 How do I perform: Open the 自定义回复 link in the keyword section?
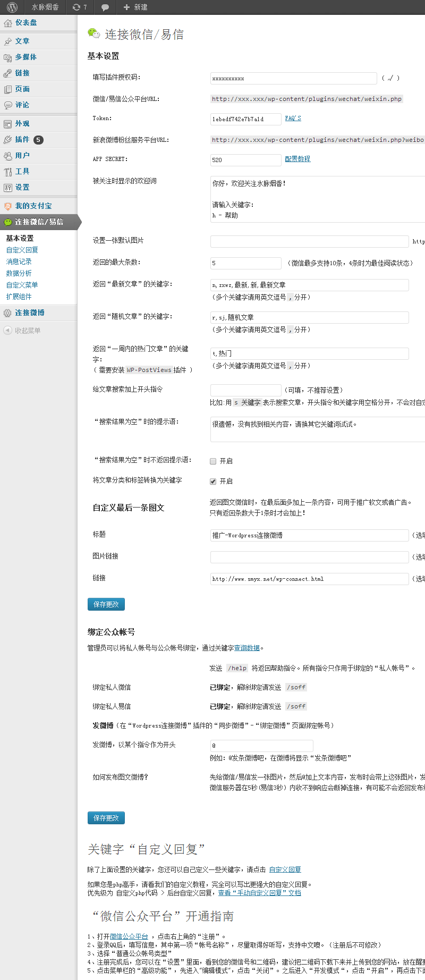pyautogui.click(x=285, y=869)
